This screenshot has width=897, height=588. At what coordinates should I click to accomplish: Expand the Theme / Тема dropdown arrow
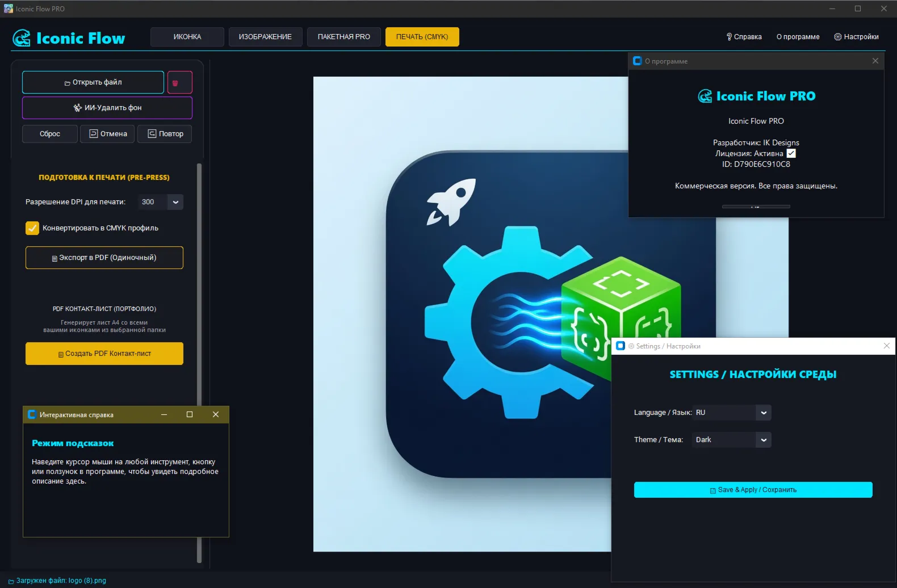[x=764, y=440]
